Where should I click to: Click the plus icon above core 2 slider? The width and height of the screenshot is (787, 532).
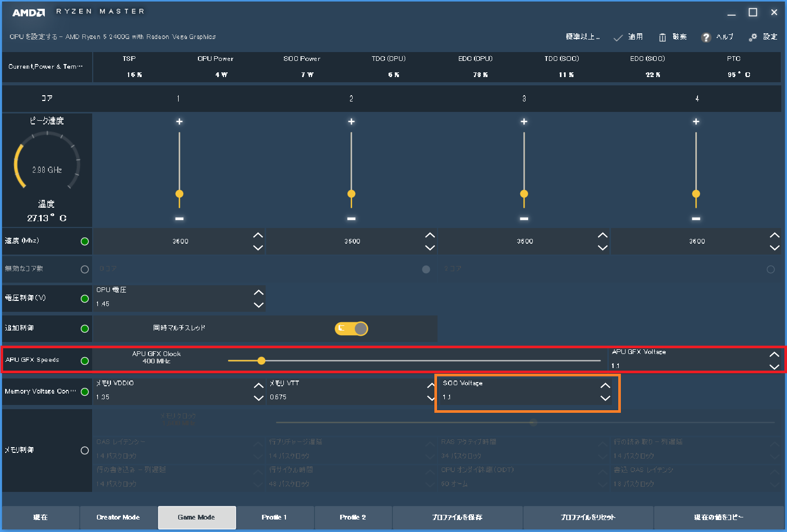[352, 121]
